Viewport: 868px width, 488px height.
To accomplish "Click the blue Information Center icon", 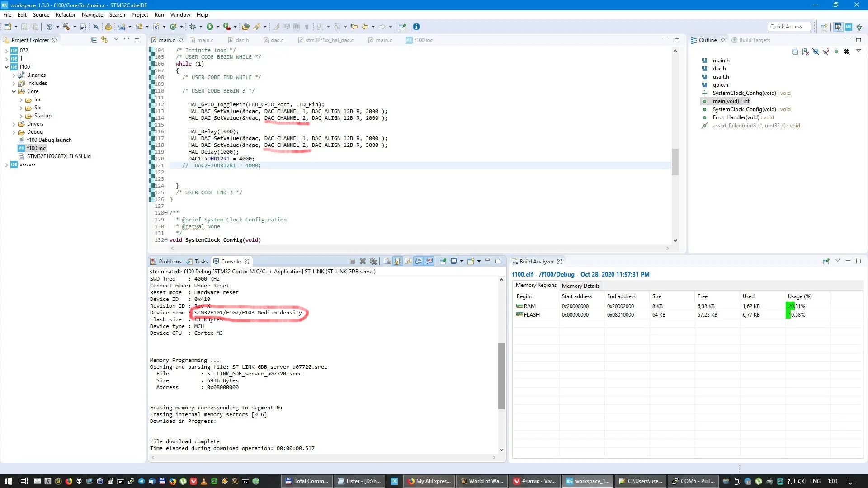I will [416, 27].
